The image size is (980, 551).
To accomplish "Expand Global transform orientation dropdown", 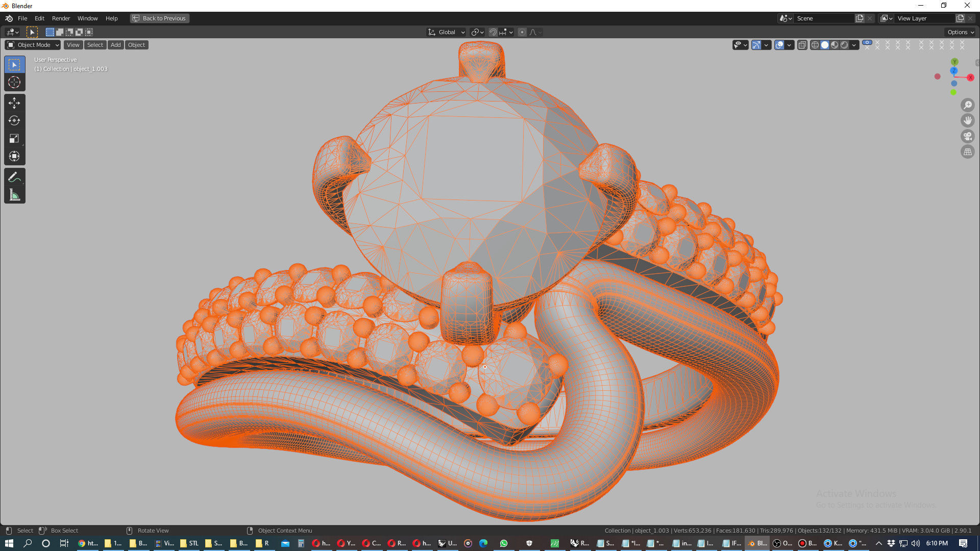I will tap(446, 32).
